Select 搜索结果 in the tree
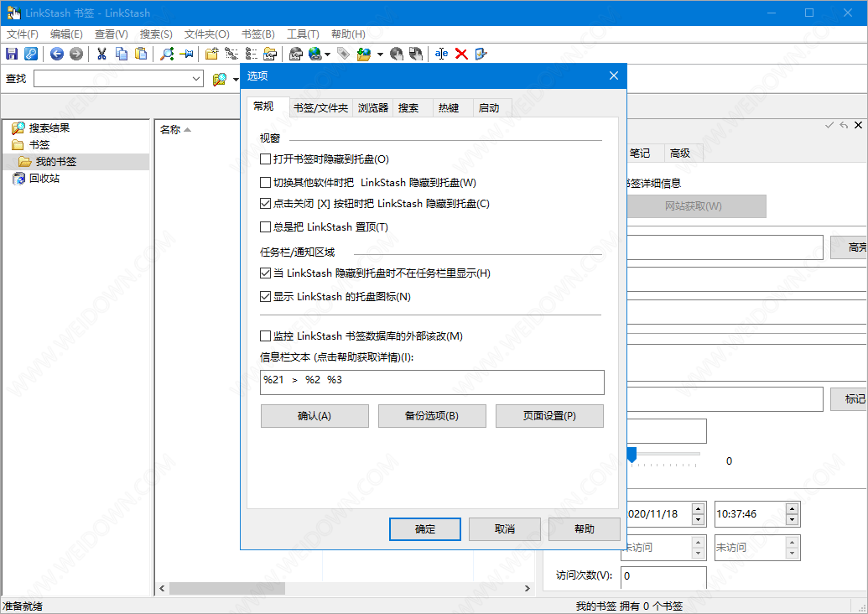The height and width of the screenshot is (614, 868). point(49,128)
